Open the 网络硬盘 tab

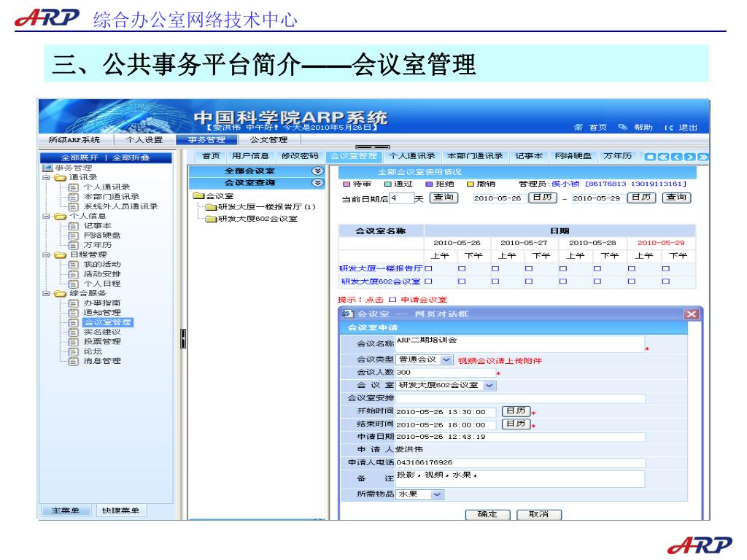tap(573, 156)
